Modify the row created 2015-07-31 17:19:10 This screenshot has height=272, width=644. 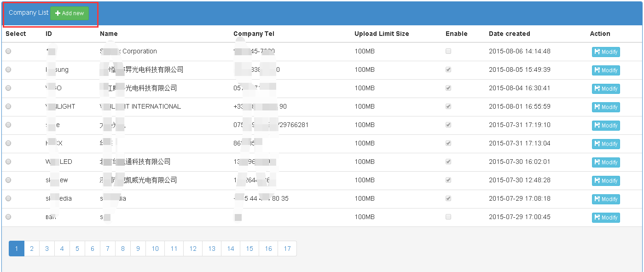point(606,126)
